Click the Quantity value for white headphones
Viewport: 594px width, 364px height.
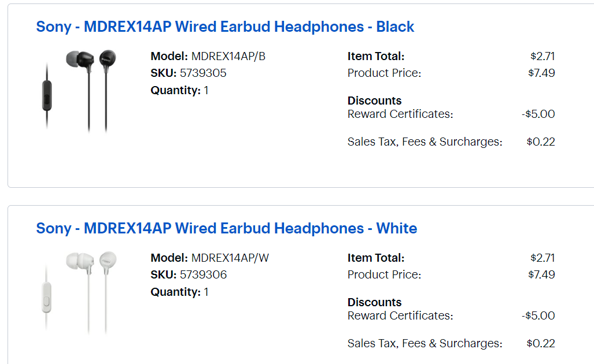point(206,292)
